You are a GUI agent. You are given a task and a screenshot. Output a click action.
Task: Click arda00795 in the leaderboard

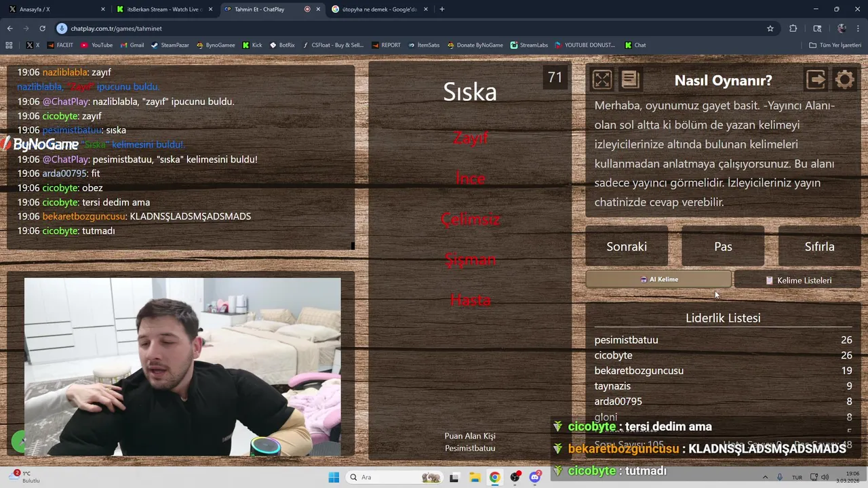click(618, 401)
